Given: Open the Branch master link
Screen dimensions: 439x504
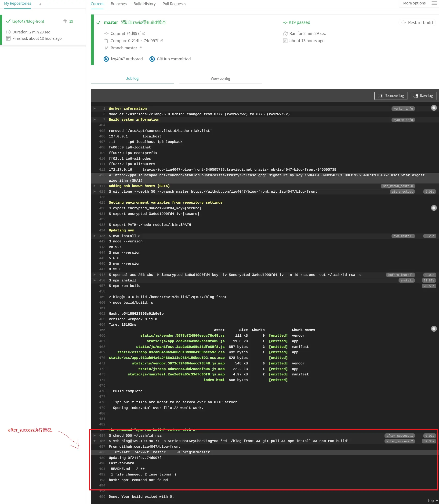Looking at the screenshot, I should click(x=124, y=48).
